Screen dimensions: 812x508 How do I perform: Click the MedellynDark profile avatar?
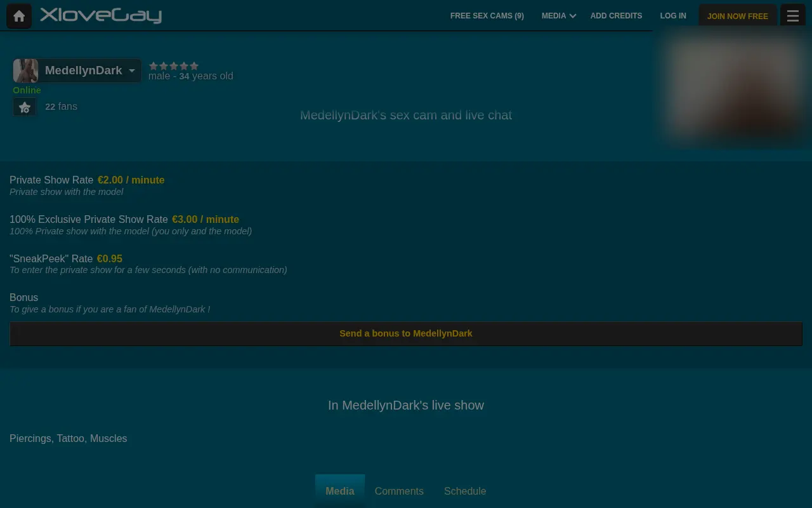coord(26,70)
